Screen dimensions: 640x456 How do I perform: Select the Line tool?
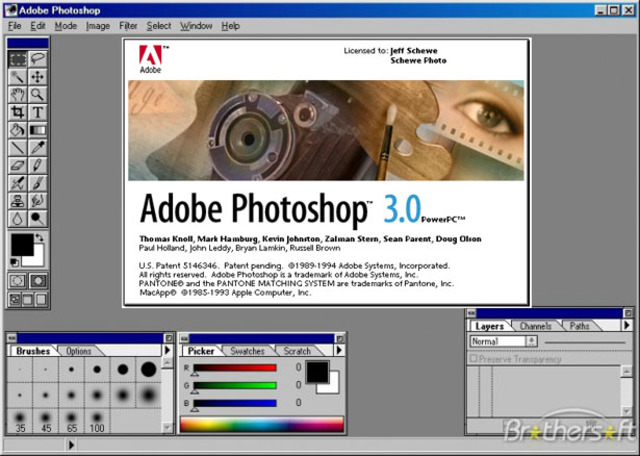click(x=18, y=148)
